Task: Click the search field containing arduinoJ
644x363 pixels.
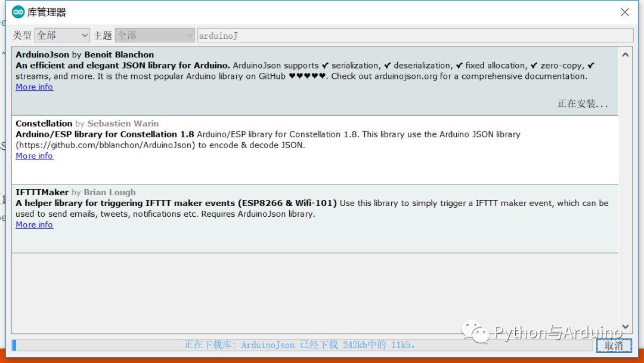Action: (415, 35)
